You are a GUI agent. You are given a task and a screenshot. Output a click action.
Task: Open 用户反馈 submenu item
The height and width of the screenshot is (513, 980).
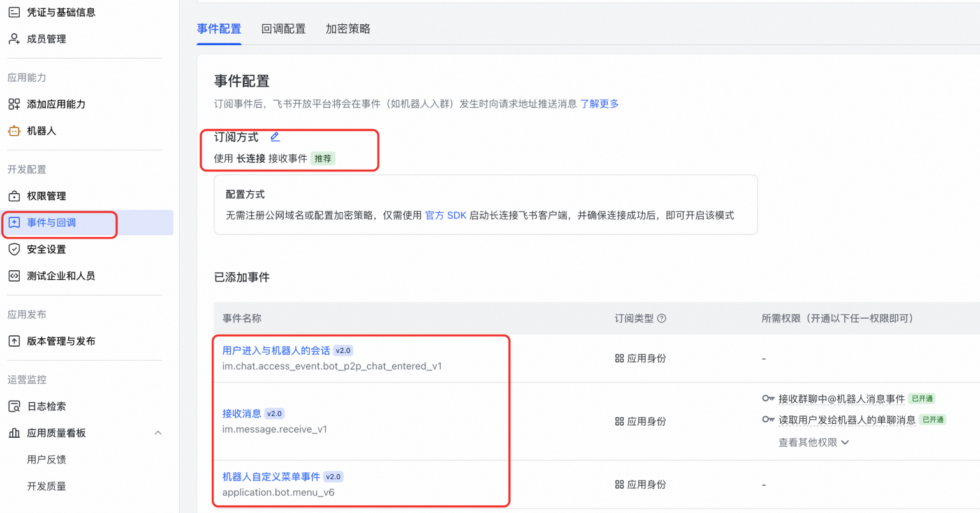tap(47, 459)
